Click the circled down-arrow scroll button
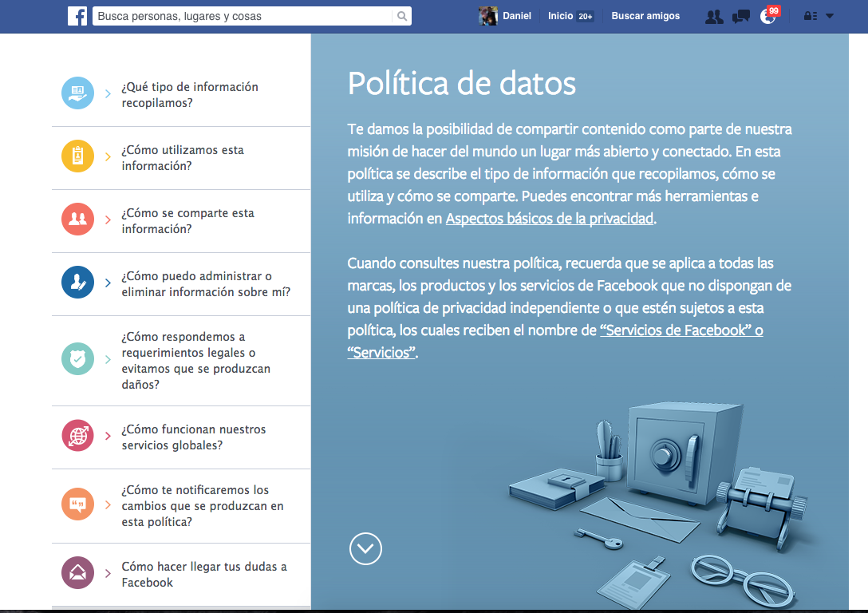Screen dimensions: 868x613 365,549
